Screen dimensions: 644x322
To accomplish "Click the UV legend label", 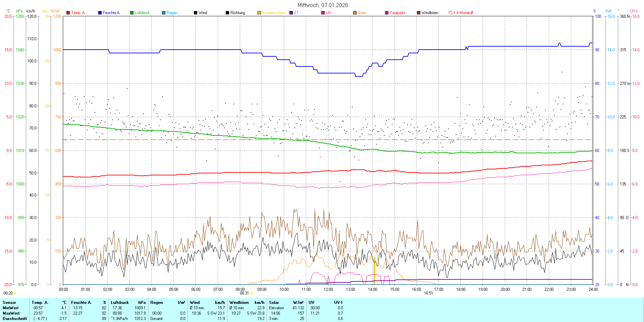I will 328,13.
